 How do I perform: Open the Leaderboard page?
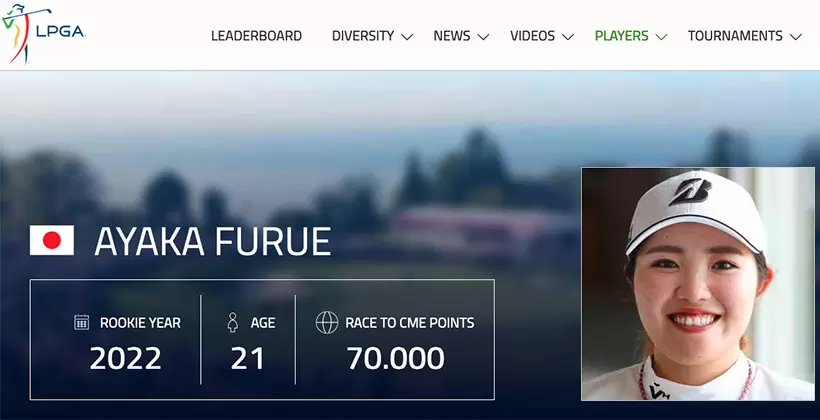[x=256, y=36]
